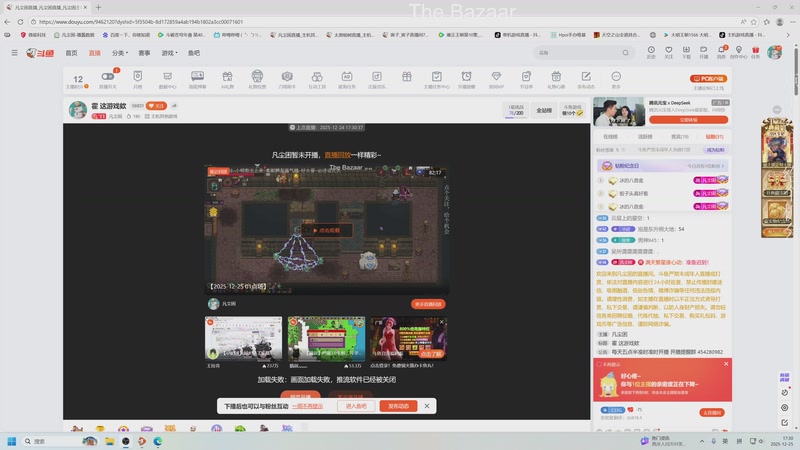
Task: Click the 成为钻粉 button
Action: pyautogui.click(x=715, y=150)
